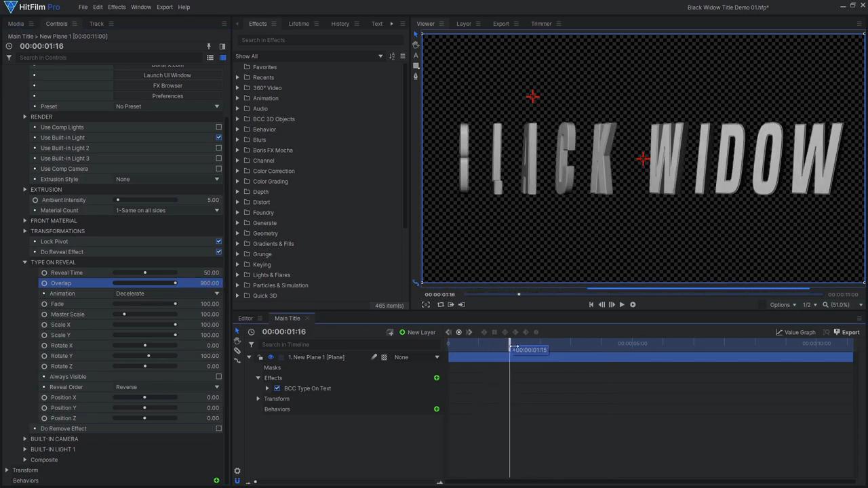The height and width of the screenshot is (488, 868).
Task: Switch to the History tab
Action: [340, 24]
